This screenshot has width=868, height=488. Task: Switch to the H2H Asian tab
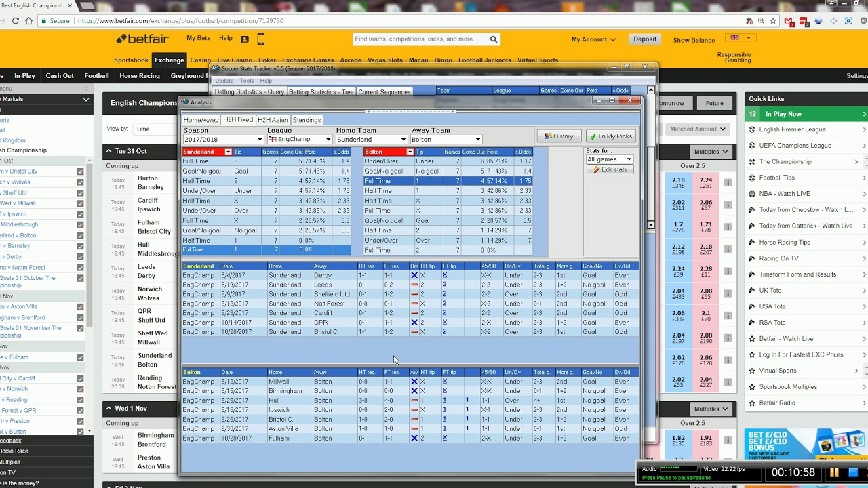(x=273, y=120)
